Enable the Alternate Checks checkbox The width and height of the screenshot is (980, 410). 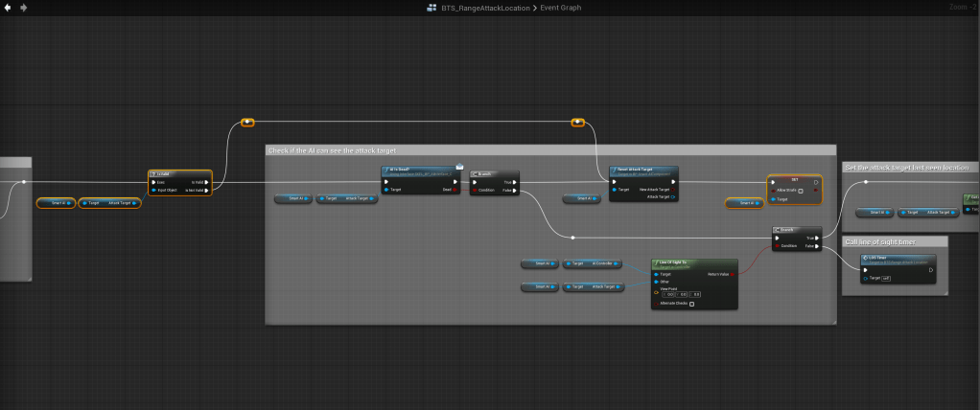[x=691, y=303]
